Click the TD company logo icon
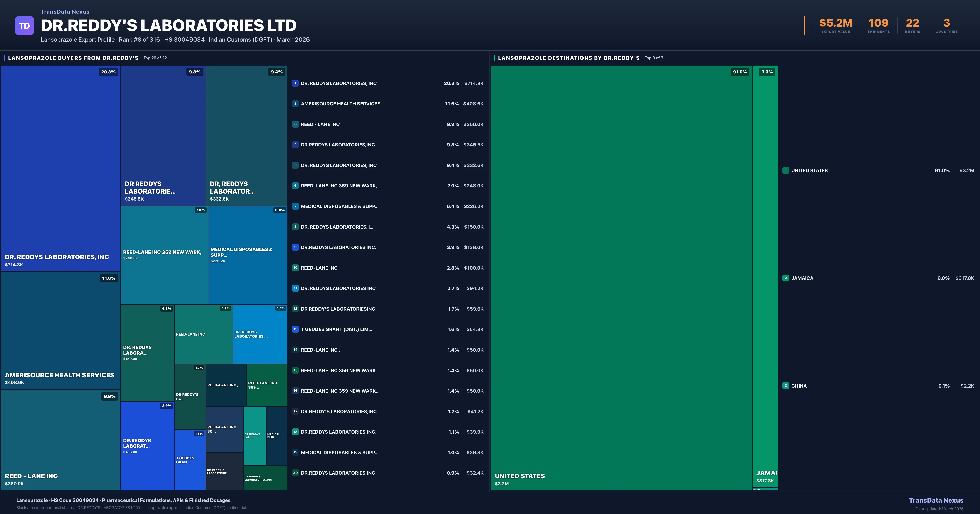 pyautogui.click(x=24, y=25)
